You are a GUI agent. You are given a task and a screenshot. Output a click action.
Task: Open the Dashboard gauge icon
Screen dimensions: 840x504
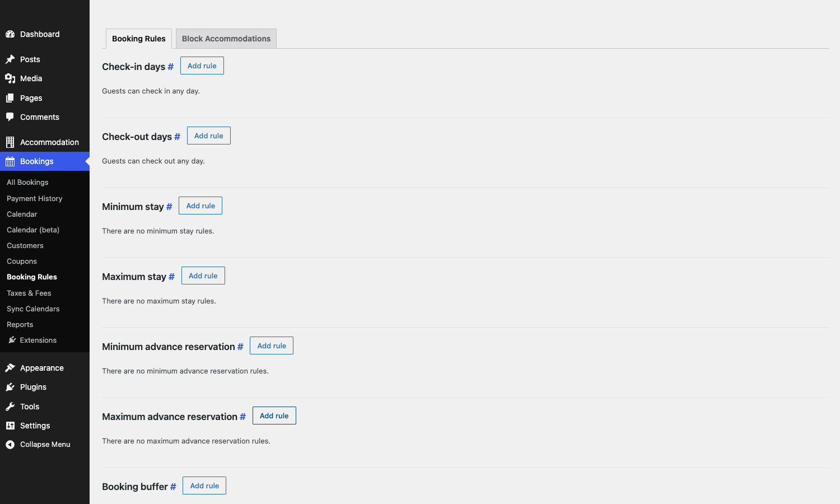(10, 34)
